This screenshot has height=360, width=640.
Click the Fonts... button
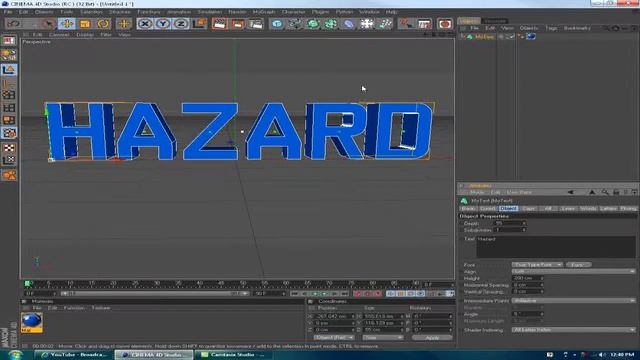pyautogui.click(x=578, y=264)
